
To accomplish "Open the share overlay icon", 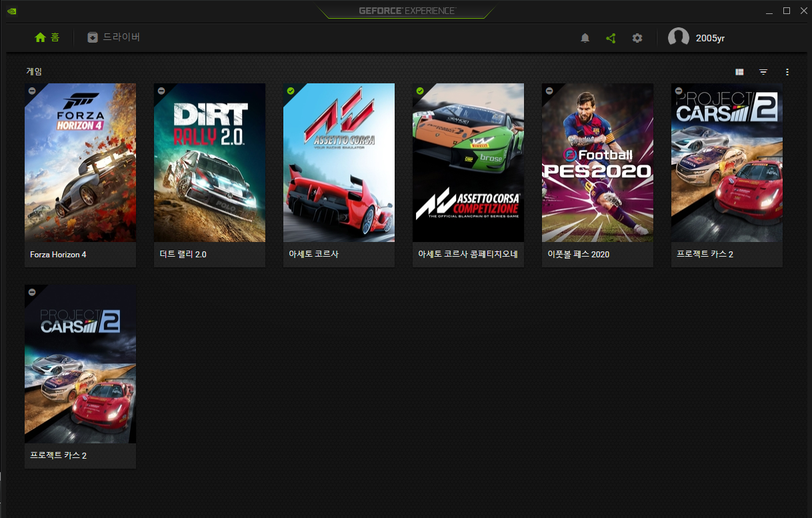I will pyautogui.click(x=611, y=38).
